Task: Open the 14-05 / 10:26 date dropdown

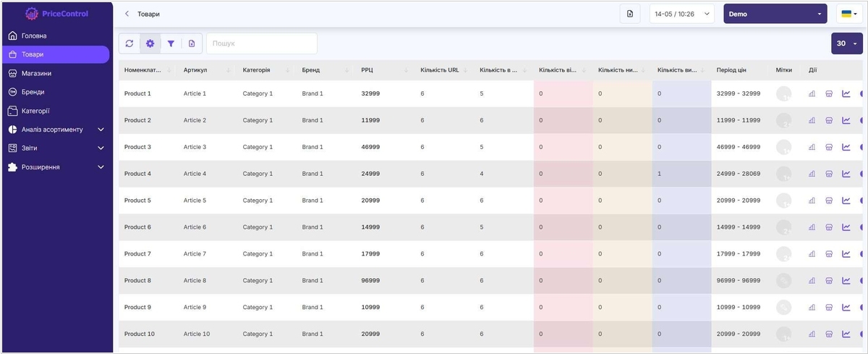Action: pyautogui.click(x=682, y=14)
